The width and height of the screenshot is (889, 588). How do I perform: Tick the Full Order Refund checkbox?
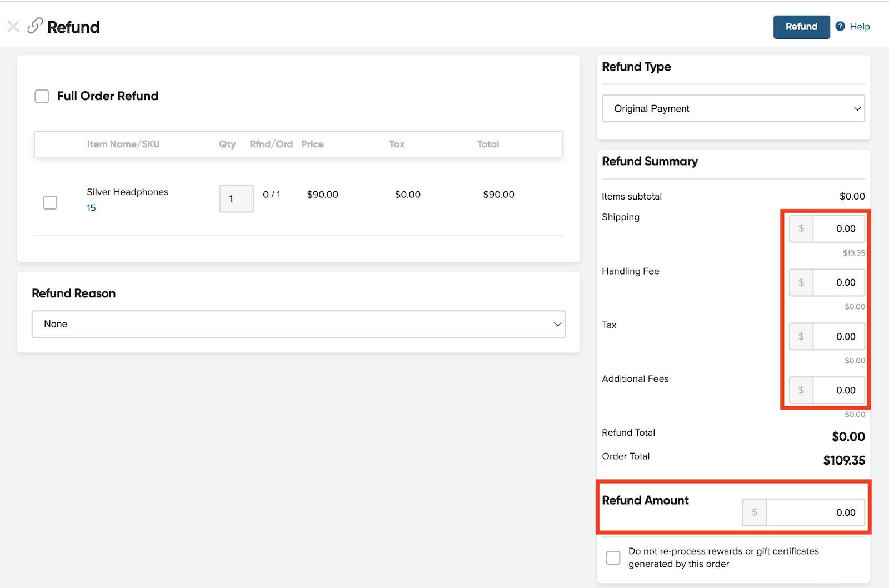point(42,96)
